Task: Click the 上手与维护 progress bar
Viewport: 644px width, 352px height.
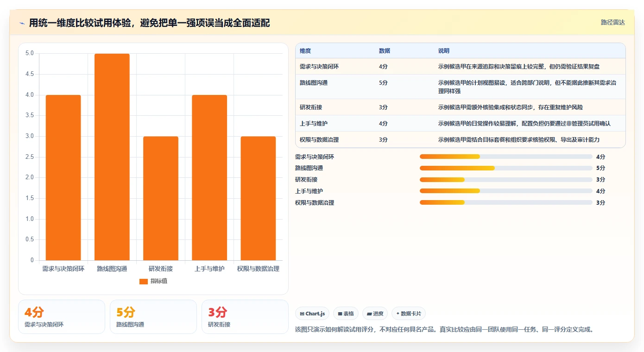Action: (506, 191)
